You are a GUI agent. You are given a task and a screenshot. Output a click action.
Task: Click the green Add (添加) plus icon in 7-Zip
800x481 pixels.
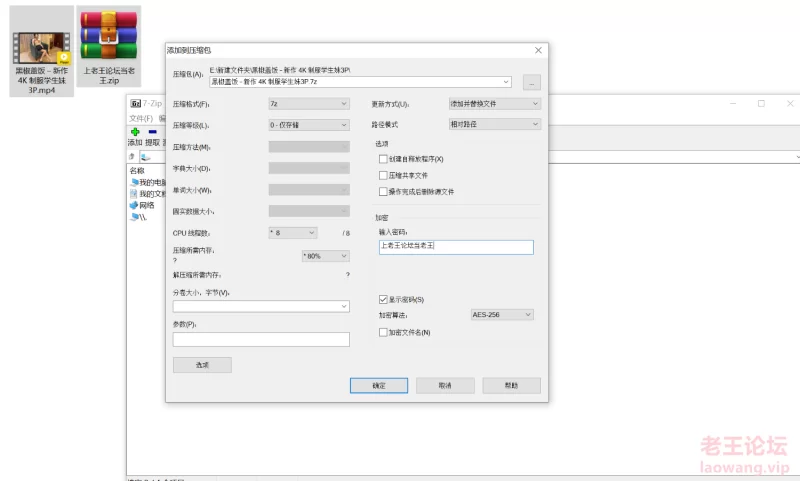pos(135,132)
